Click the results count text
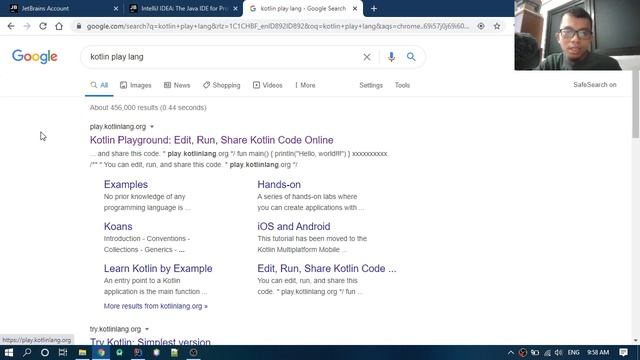This screenshot has height=360, width=640. coord(148,108)
